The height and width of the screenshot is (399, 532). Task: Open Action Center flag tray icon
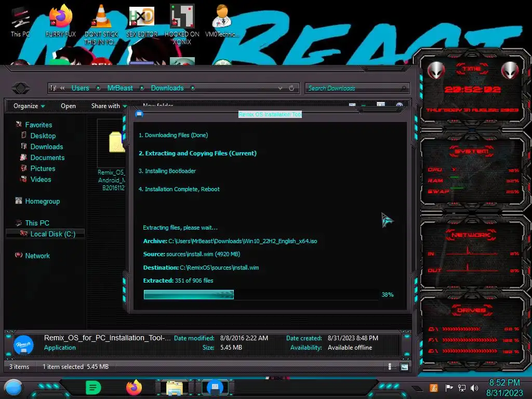click(449, 388)
